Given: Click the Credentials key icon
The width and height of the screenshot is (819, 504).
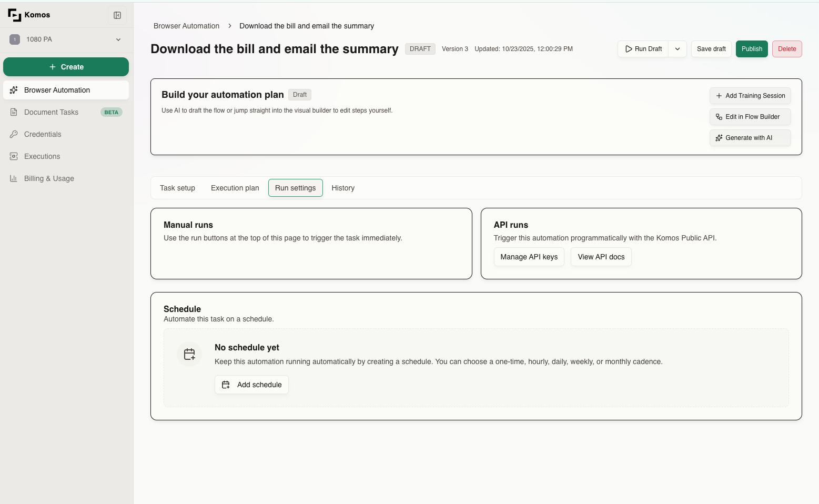Looking at the screenshot, I should click(x=13, y=134).
